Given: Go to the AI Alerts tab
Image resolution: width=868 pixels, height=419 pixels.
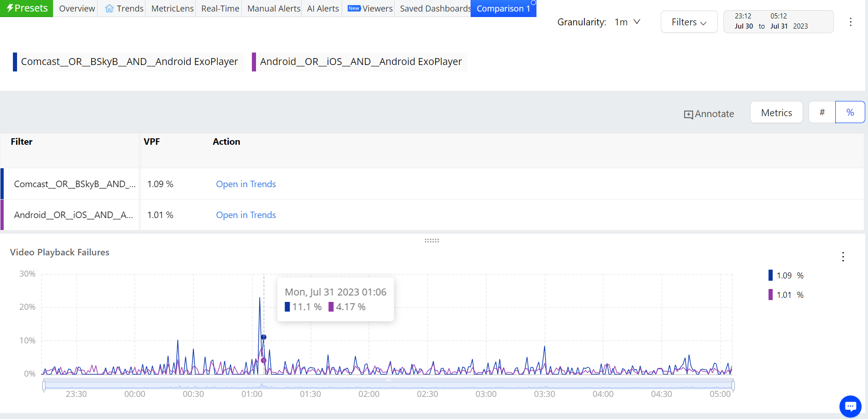Looking at the screenshot, I should click(323, 9).
